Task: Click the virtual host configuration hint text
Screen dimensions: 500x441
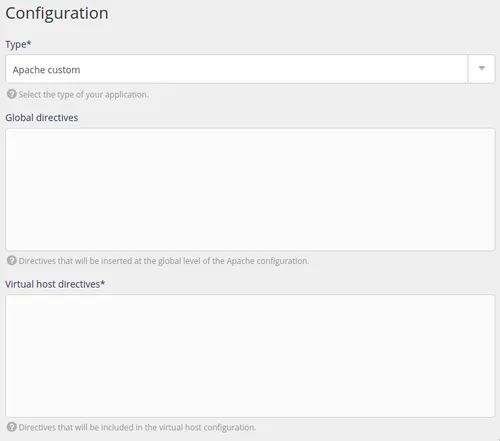Action: click(x=137, y=427)
